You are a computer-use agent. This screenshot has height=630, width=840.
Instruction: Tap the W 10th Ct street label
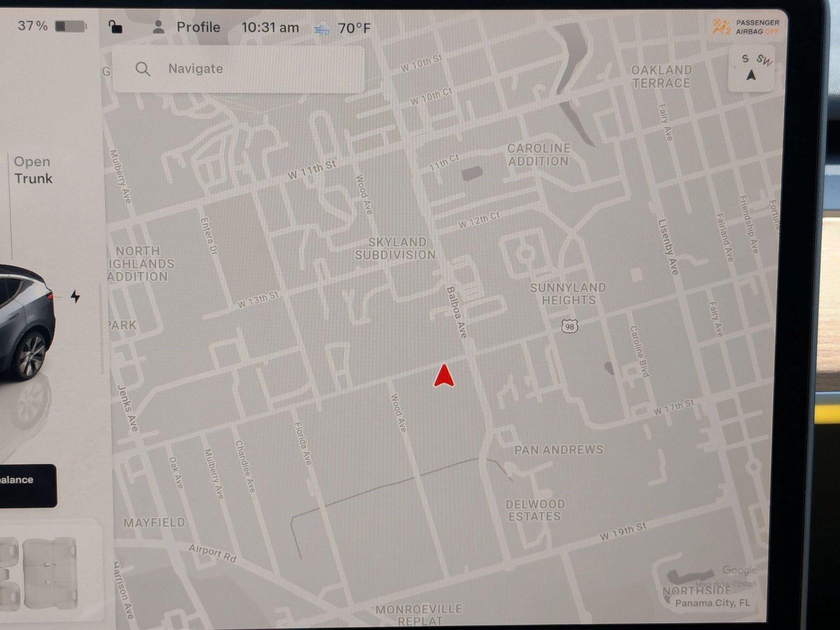click(431, 97)
